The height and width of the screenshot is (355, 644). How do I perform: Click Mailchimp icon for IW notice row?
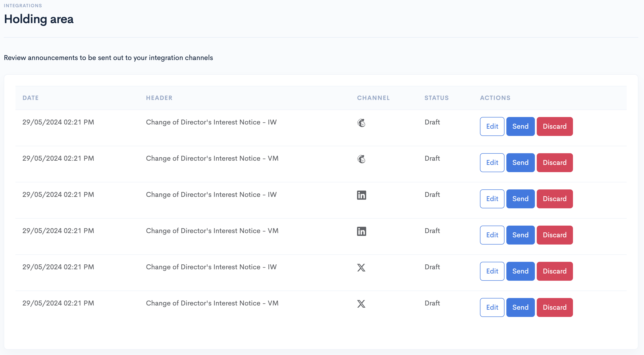361,123
